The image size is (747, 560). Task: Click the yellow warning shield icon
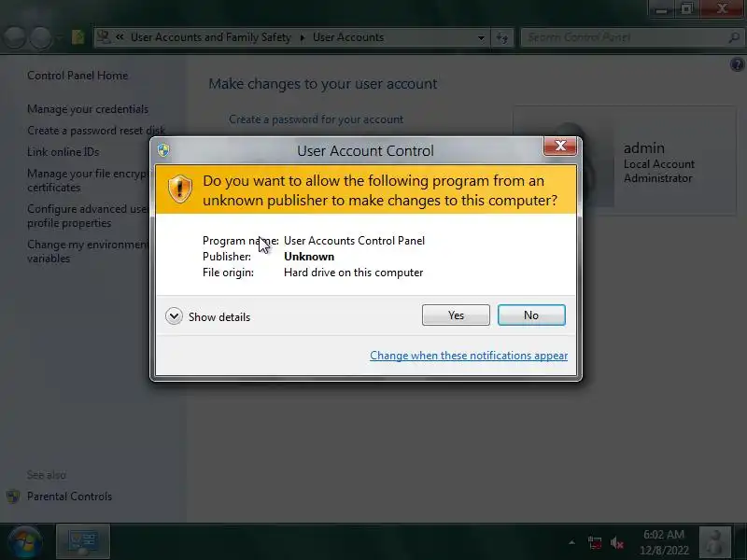click(x=180, y=189)
